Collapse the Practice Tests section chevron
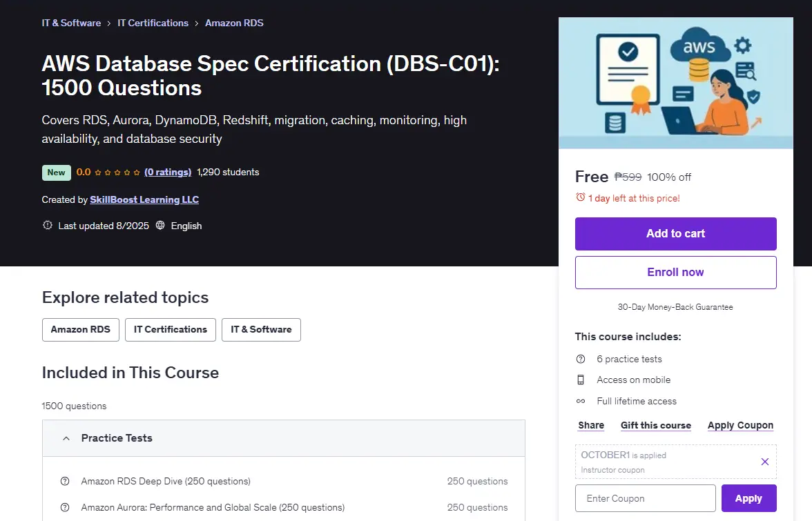812x521 pixels. point(66,438)
